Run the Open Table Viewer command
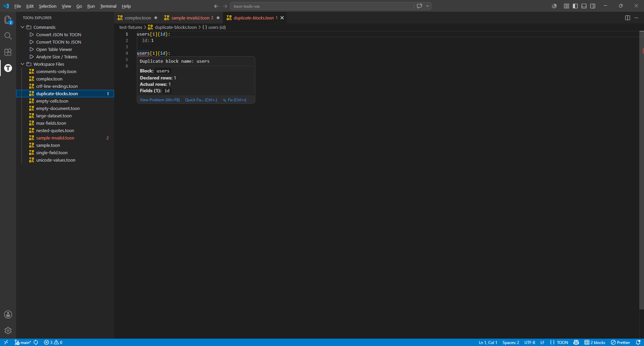Screen dimensions: 644x346 [x=54, y=49]
